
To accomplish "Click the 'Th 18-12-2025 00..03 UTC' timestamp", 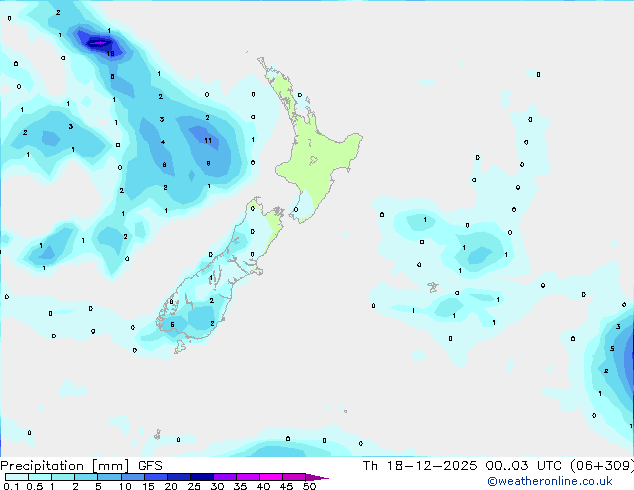I will (464, 466).
